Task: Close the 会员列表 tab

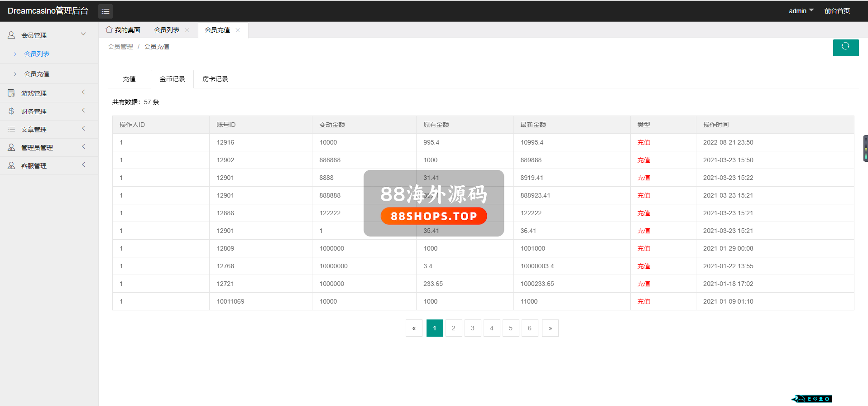Action: pyautogui.click(x=187, y=30)
